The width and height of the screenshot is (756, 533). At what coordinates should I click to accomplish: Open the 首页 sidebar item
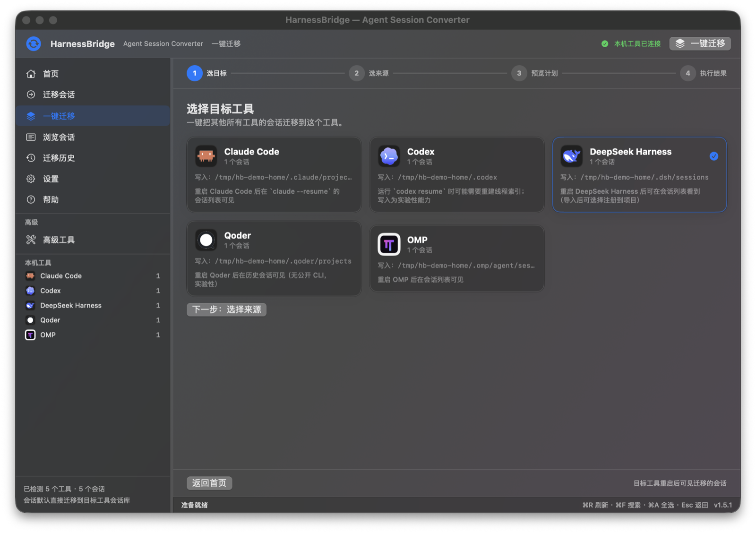coord(93,74)
